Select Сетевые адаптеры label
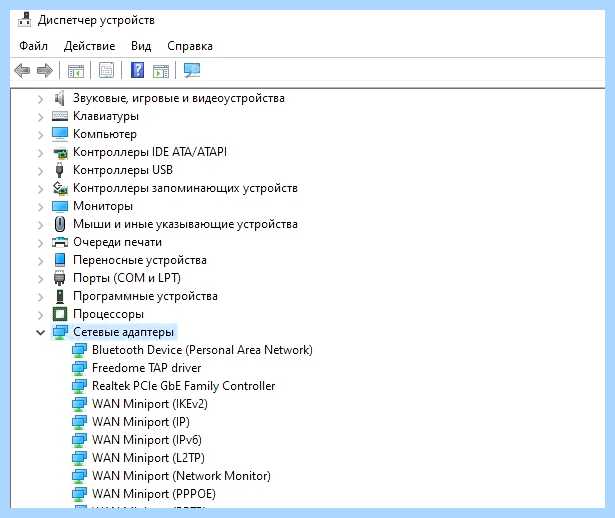615x518 pixels. (x=123, y=332)
